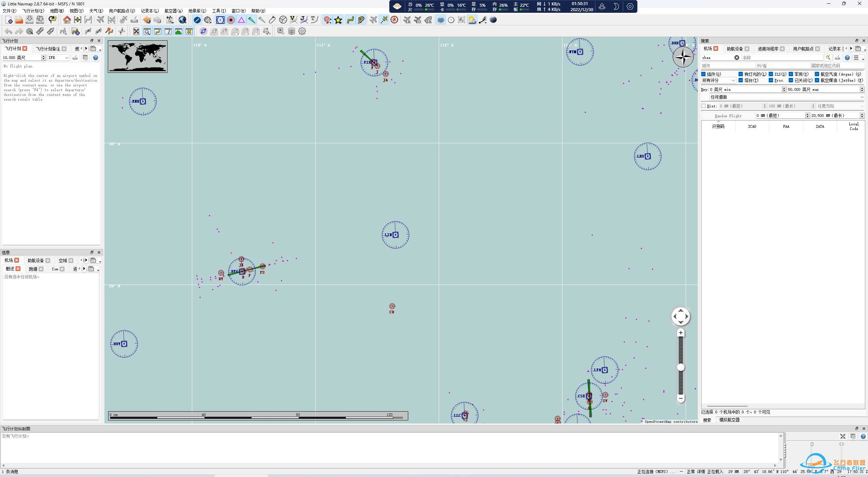Screen dimensions: 868x477
Task: Click the airport search help question icon
Action: [x=847, y=58]
